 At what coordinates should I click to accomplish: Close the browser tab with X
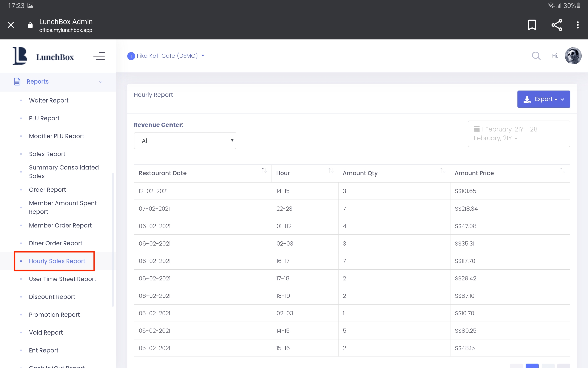coord(11,25)
